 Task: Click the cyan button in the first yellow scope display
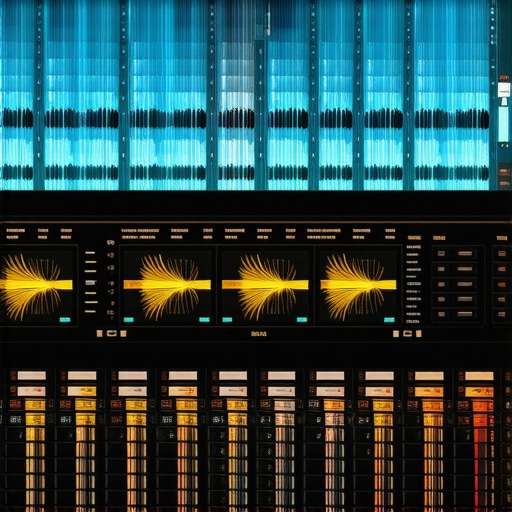click(x=65, y=320)
